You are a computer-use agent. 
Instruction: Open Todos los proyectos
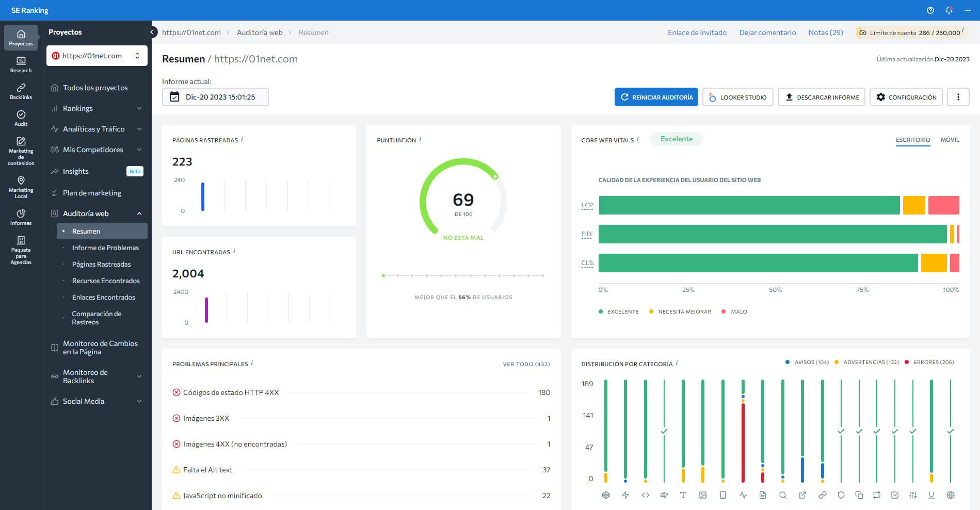(x=97, y=88)
